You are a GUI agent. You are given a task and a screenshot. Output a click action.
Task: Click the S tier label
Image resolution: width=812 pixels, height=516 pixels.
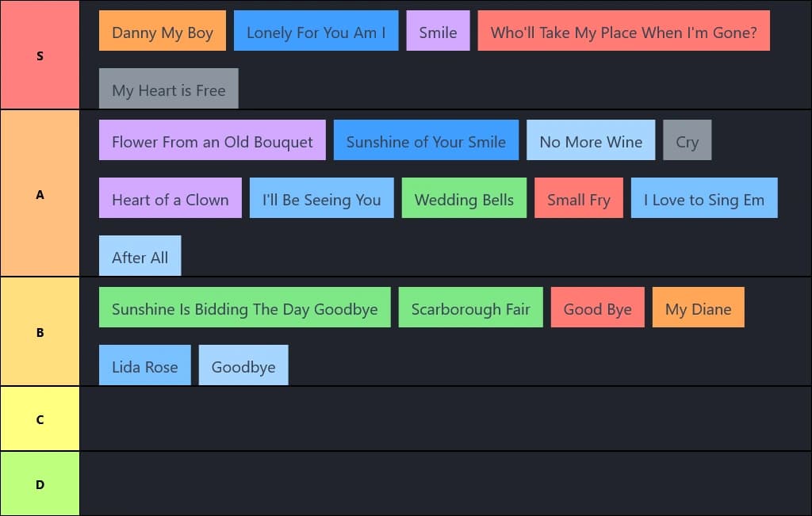tap(40, 55)
